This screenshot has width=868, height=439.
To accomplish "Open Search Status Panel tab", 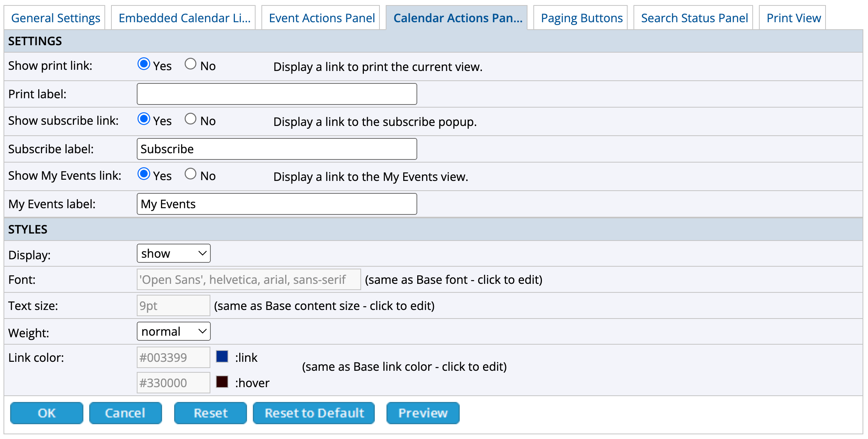I will tap(694, 18).
